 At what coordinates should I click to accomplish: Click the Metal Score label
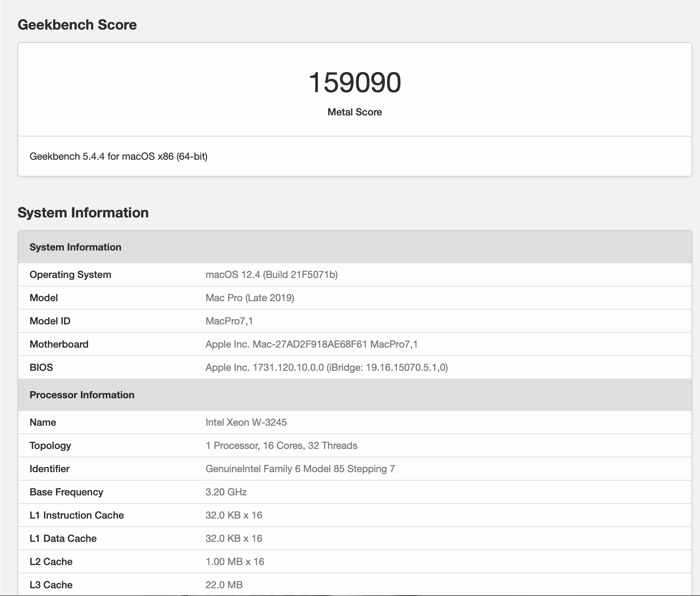(x=355, y=112)
